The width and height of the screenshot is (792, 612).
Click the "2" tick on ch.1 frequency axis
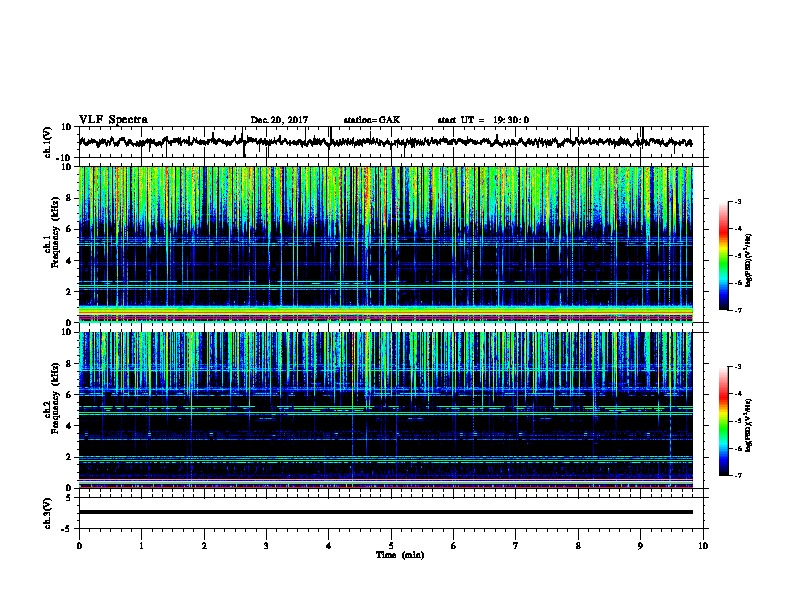click(x=70, y=292)
